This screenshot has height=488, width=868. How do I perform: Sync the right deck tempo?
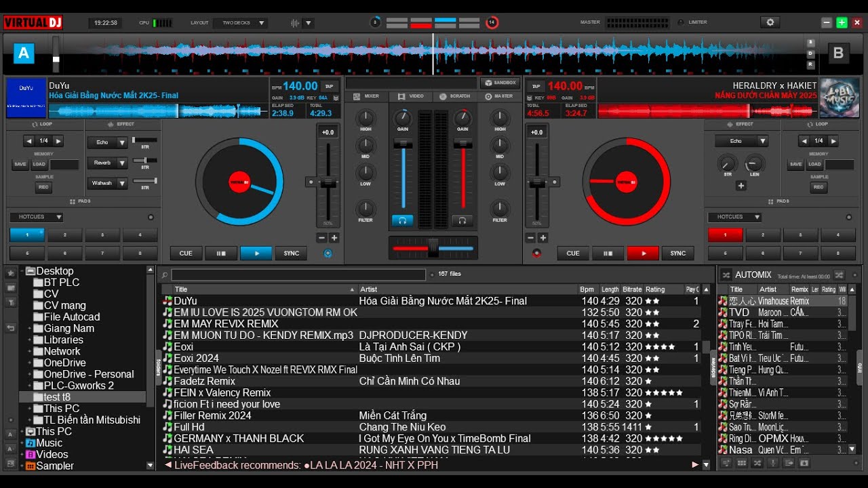(678, 253)
